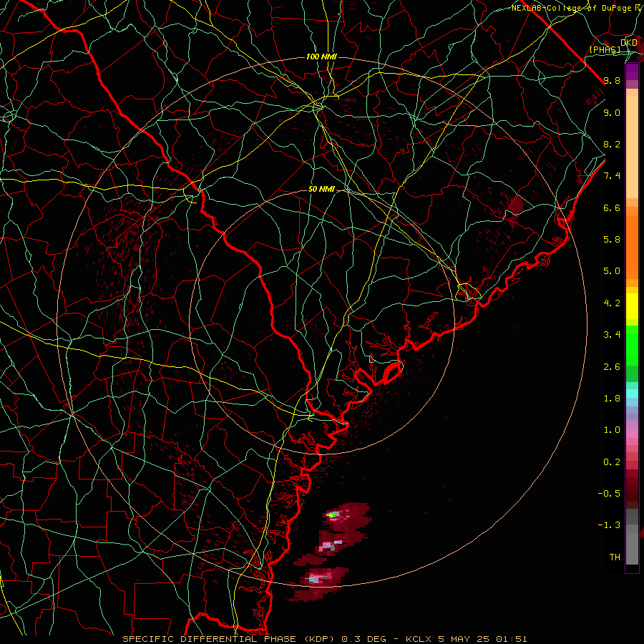Click the yellow segment of the color bar

pyautogui.click(x=632, y=306)
